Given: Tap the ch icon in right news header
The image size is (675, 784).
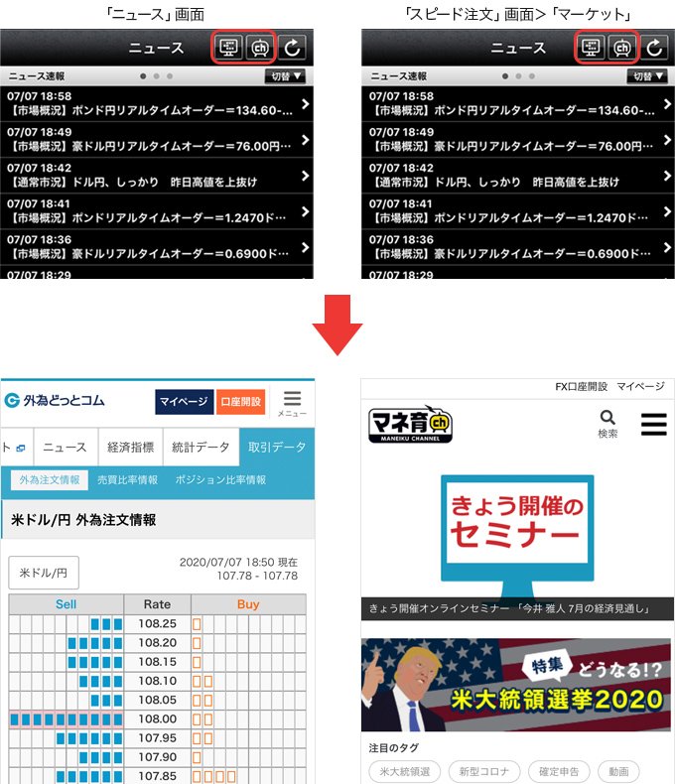Looking at the screenshot, I should 622,47.
